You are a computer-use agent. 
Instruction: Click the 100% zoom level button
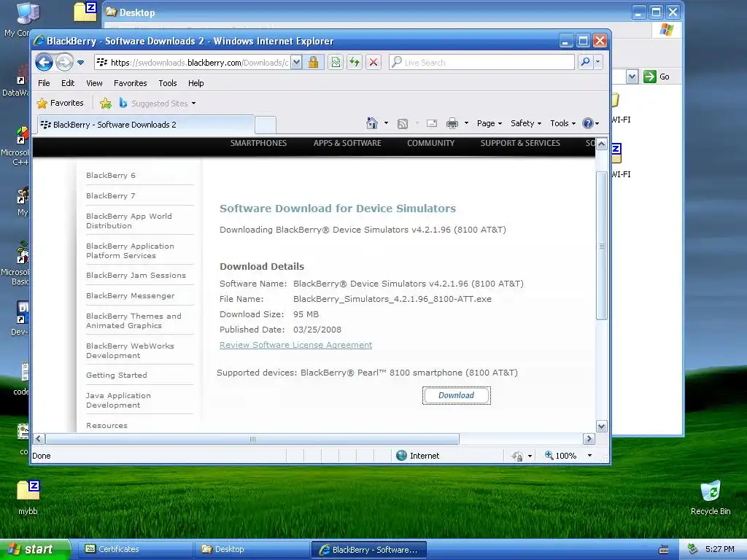pyautogui.click(x=561, y=456)
